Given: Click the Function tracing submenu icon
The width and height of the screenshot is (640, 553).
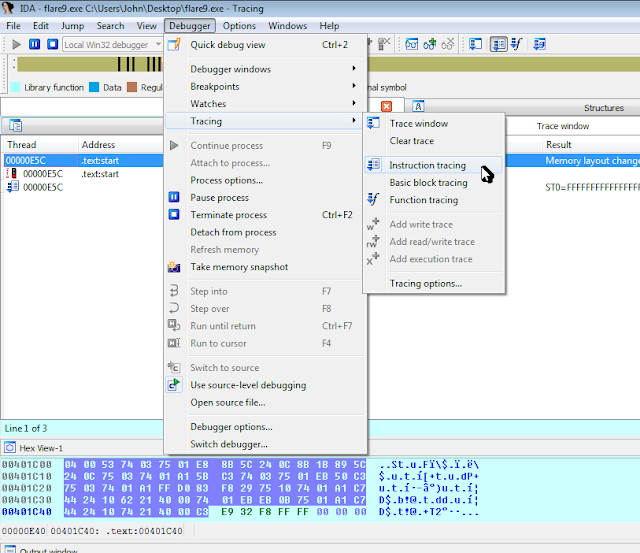Looking at the screenshot, I should (373, 199).
